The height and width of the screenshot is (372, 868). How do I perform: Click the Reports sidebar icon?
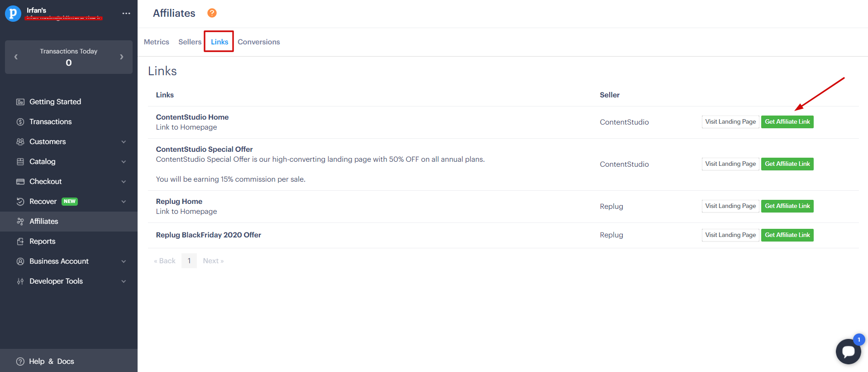[20, 242]
